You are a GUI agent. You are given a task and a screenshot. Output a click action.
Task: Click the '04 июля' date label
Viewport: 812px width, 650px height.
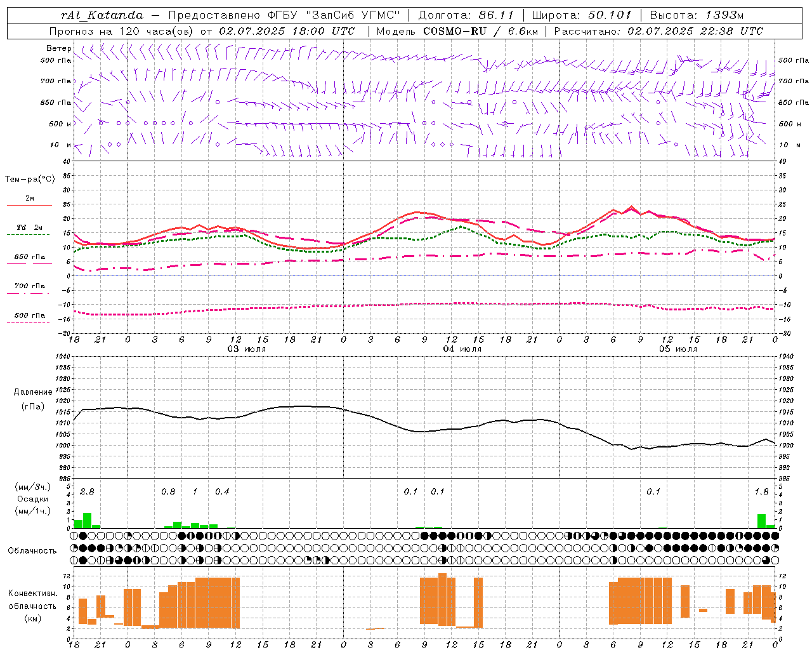462,349
